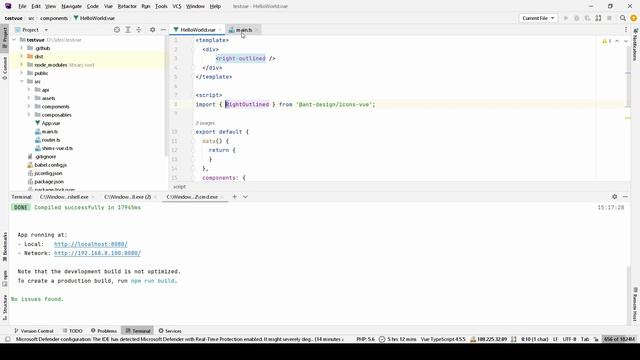Open the VCS menu
Viewport: 640px width, 360px height.
177,6
